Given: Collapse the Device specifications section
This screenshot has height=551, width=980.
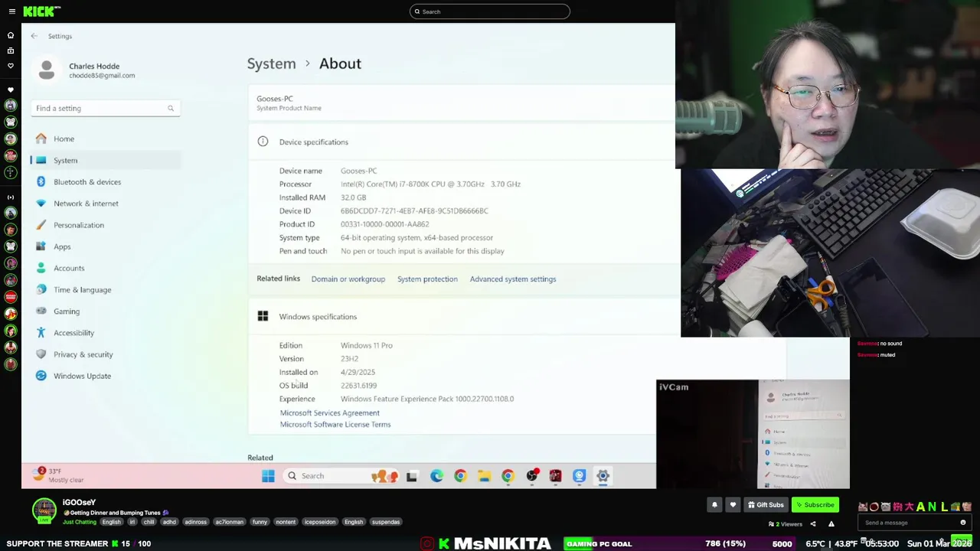Looking at the screenshot, I should click(x=462, y=142).
